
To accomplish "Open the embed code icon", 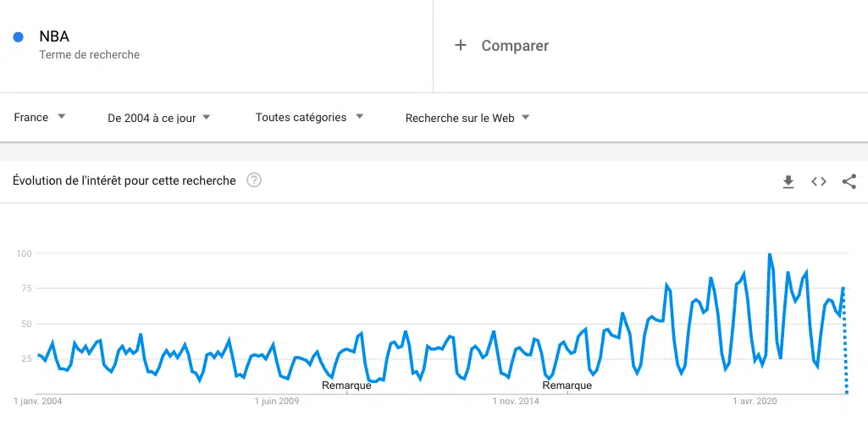I will pos(819,181).
